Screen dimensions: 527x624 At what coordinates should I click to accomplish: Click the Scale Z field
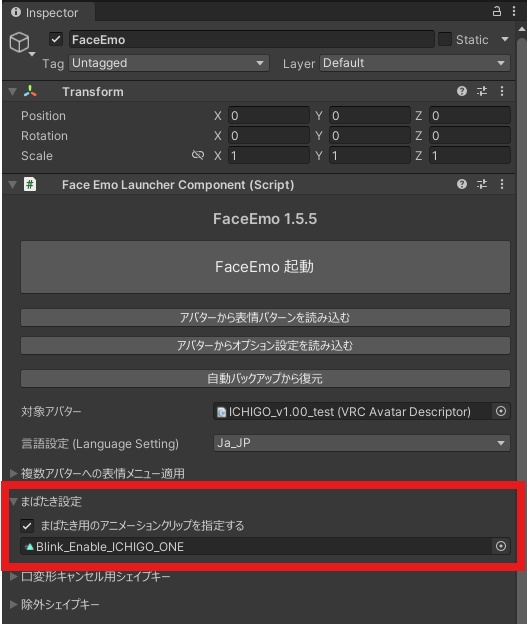coord(470,155)
